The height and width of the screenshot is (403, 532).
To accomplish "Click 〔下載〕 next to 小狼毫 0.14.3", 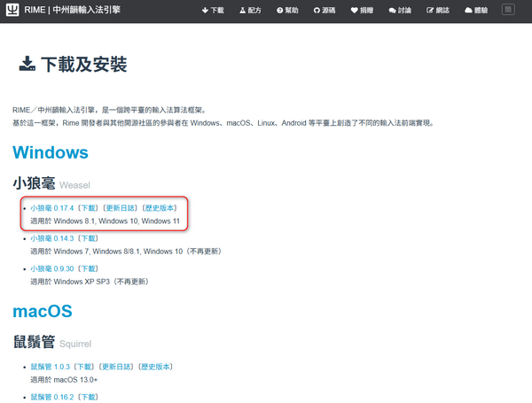I will coord(88,238).
